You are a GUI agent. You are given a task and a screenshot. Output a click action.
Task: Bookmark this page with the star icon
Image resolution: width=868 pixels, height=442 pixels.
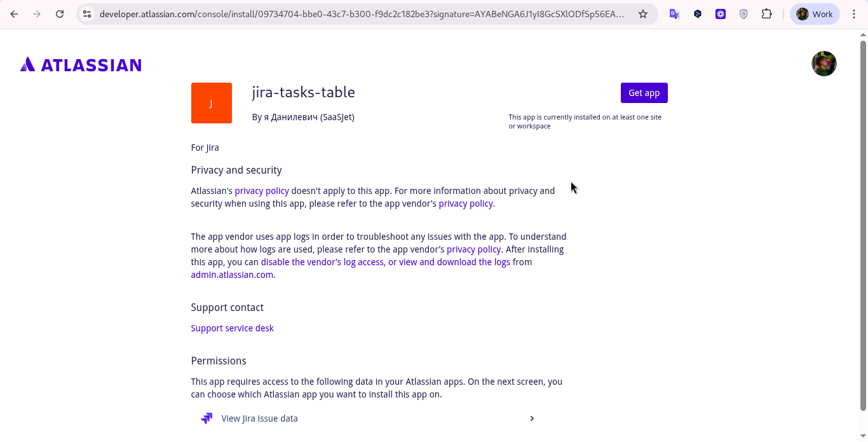(x=643, y=14)
